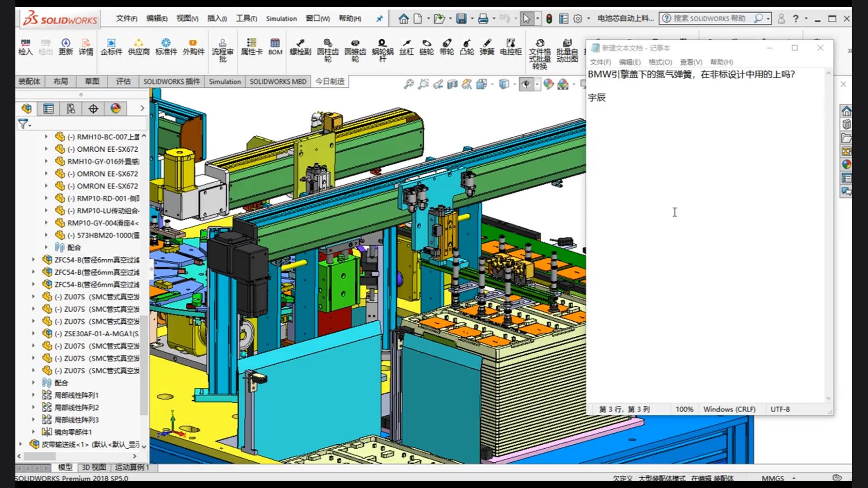The image size is (868, 488).
Task: Open the 外购件 purchased parts tool
Action: 193,47
